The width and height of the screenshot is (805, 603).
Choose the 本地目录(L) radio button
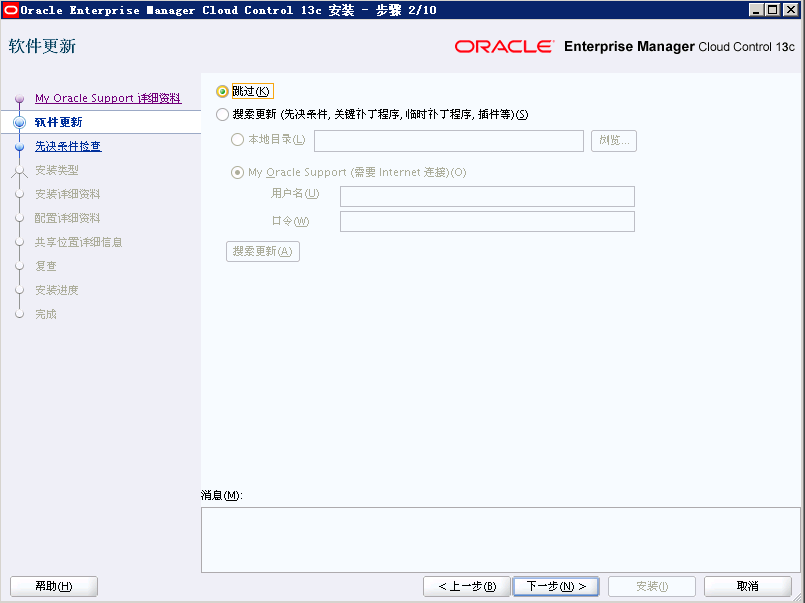coord(237,140)
